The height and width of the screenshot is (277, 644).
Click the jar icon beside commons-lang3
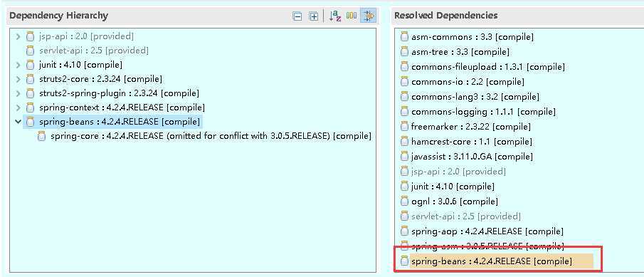(x=405, y=97)
